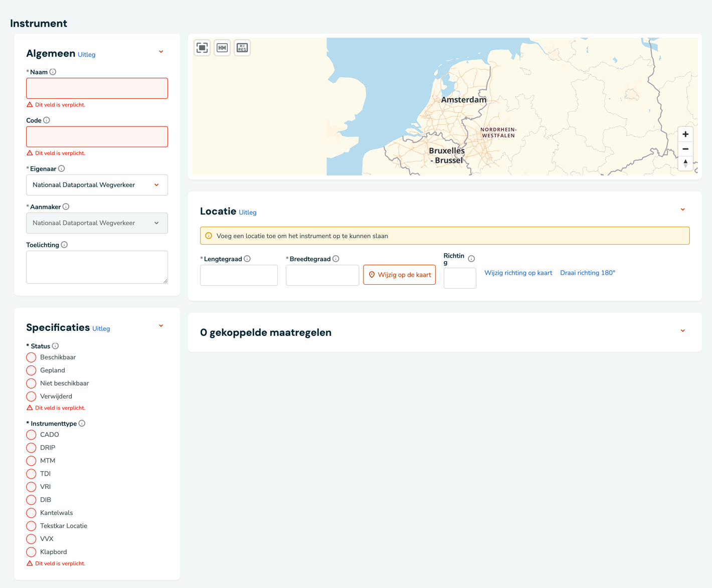Show info tooltip for Lengtegraad
The width and height of the screenshot is (712, 588).
(x=247, y=259)
